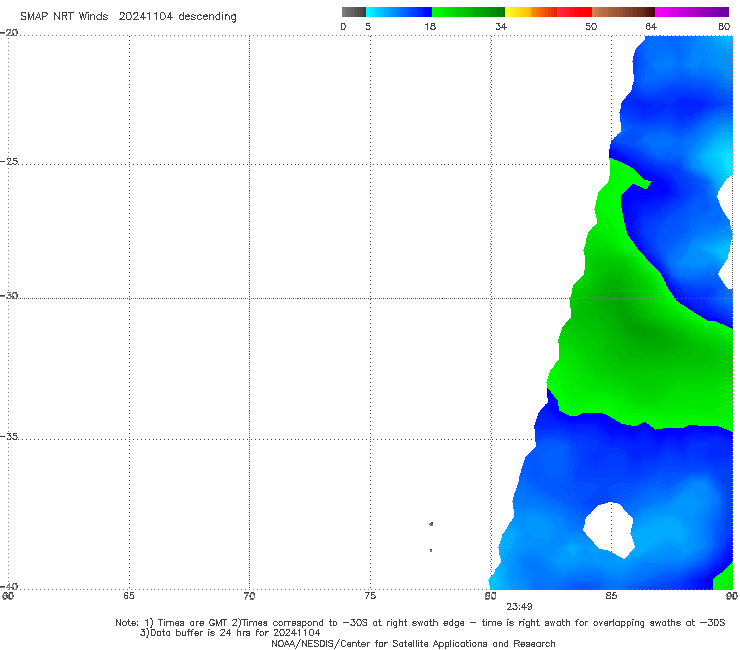
Task: Click the latitude label -25
Action: coord(9,161)
